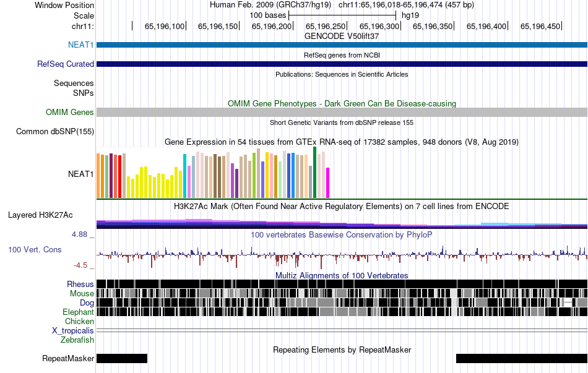Open the RepeatMasker track label
Screen dimensions: 588x373
click(x=68, y=359)
